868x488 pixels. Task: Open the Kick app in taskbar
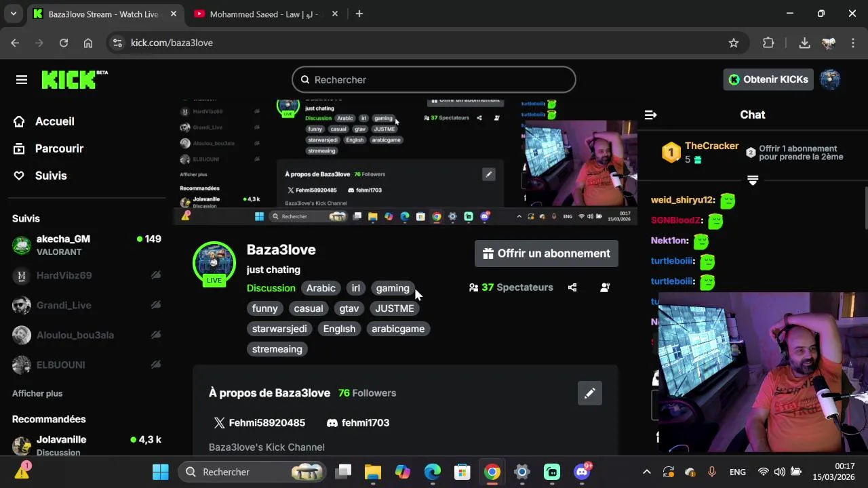(552, 472)
